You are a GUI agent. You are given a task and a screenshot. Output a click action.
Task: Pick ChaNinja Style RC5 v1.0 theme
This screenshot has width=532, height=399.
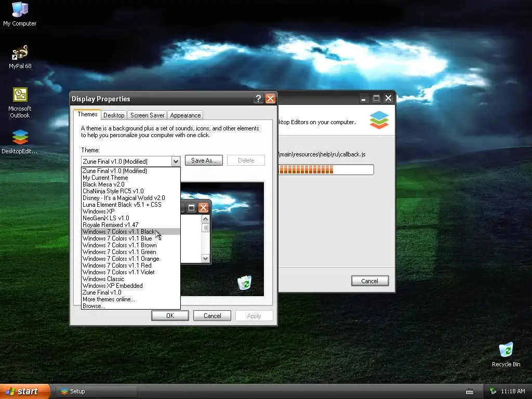130,191
